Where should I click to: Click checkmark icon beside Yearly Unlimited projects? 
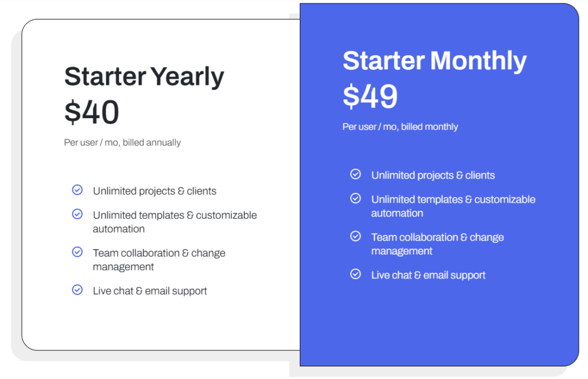[77, 190]
